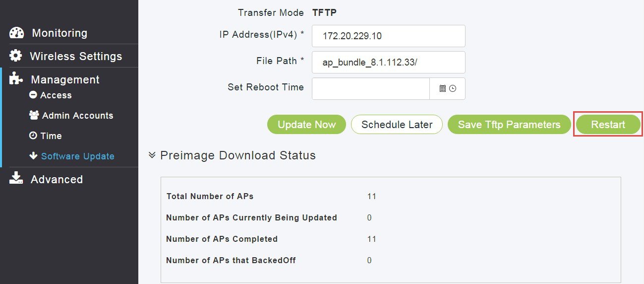
Task: Open the Access submenu item
Action: 56,95
